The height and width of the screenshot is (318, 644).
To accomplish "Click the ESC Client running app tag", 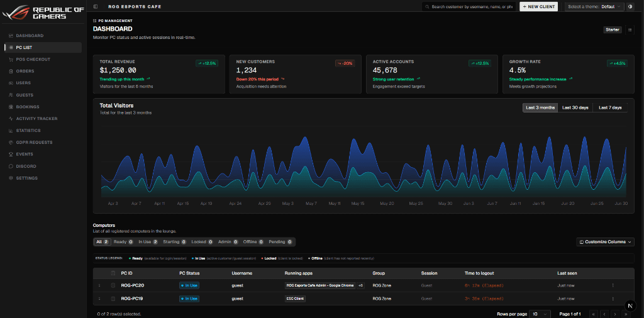I will click(295, 299).
